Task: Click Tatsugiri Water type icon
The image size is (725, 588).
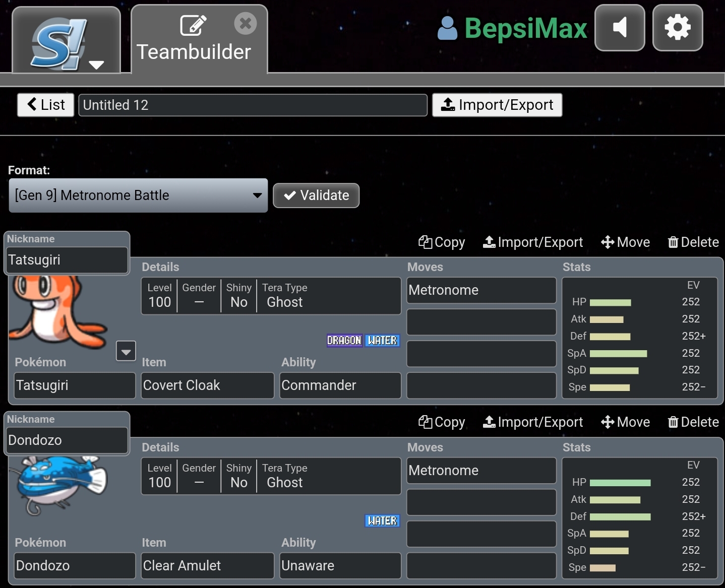Action: tap(382, 341)
